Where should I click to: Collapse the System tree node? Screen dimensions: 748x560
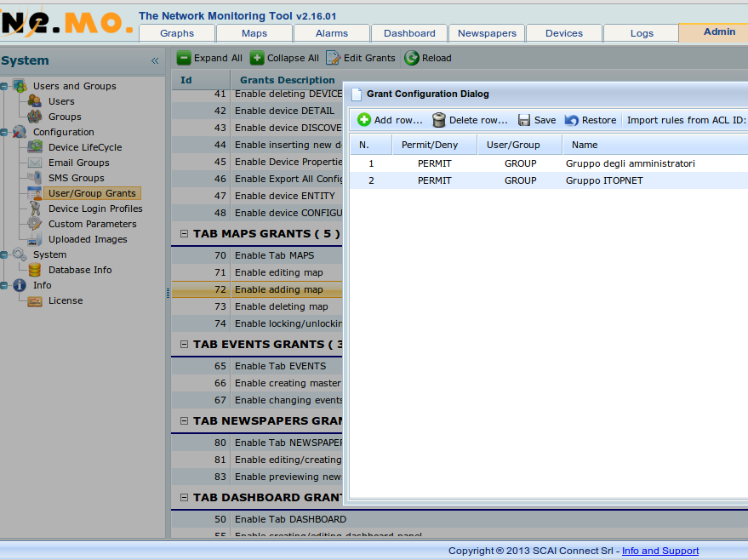tap(3, 254)
